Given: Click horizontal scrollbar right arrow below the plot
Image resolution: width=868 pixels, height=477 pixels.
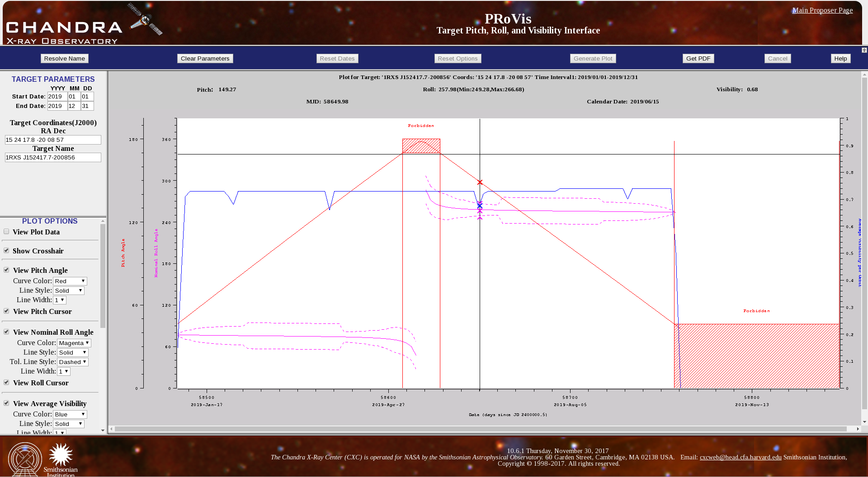Looking at the screenshot, I should pyautogui.click(x=858, y=429).
